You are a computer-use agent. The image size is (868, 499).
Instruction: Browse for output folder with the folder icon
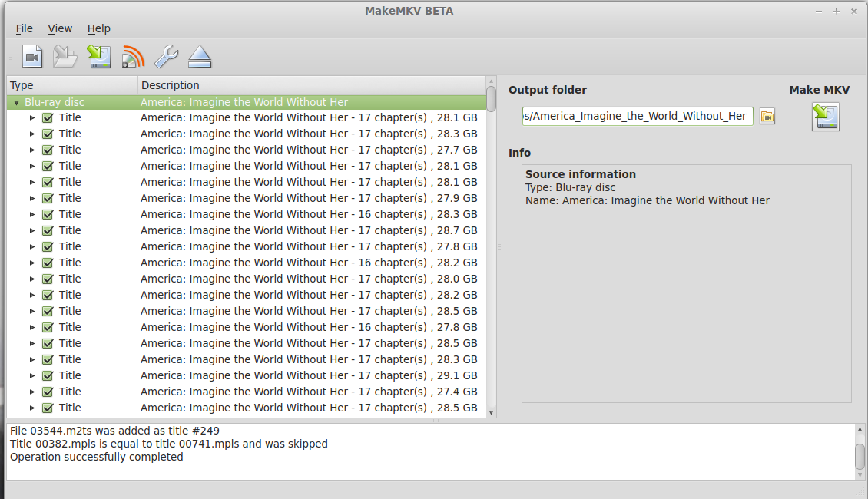click(767, 117)
